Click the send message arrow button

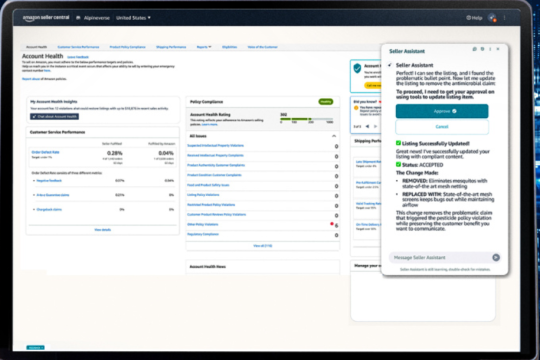(496, 257)
